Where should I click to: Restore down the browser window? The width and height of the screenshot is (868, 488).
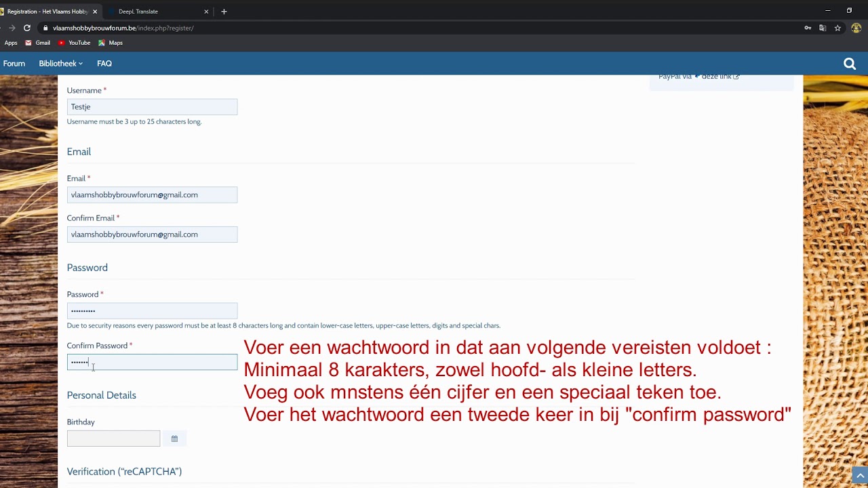click(x=849, y=11)
